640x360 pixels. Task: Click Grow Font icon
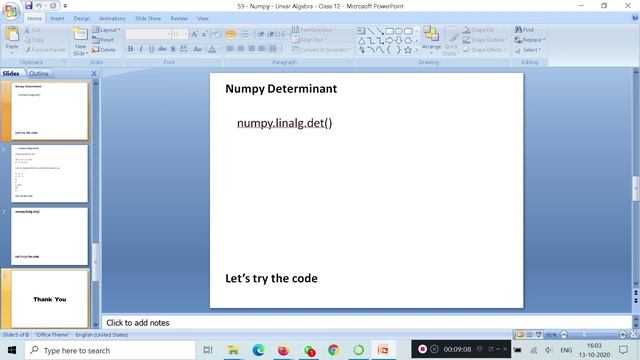tap(195, 34)
